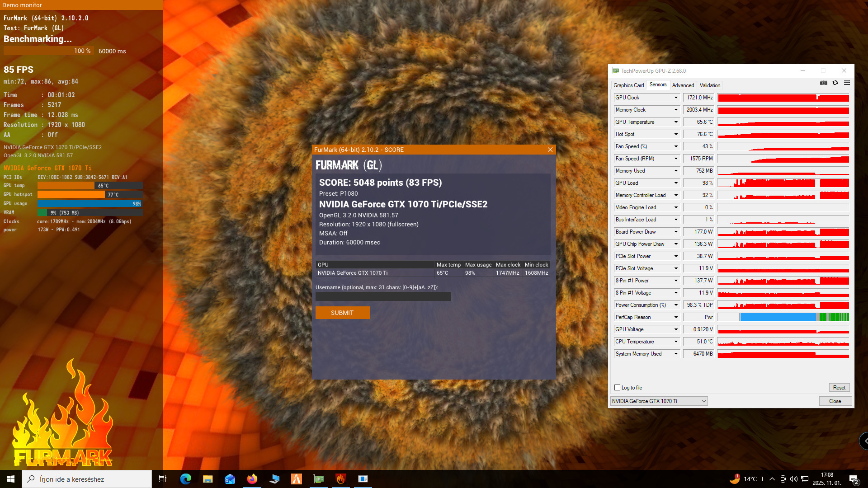The width and height of the screenshot is (868, 488).
Task: Expand the Board Power Draw sensor dropdown
Action: click(676, 232)
